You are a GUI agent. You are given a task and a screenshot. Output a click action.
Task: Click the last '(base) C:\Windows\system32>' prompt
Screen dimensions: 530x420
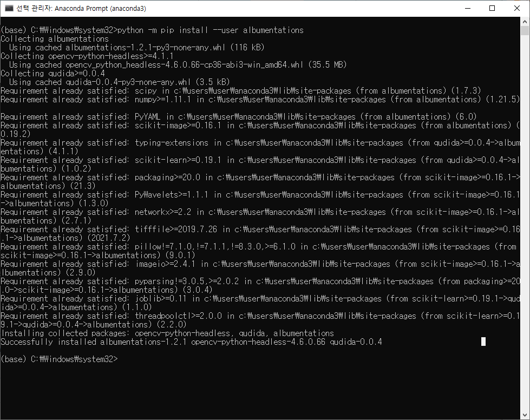click(x=59, y=359)
